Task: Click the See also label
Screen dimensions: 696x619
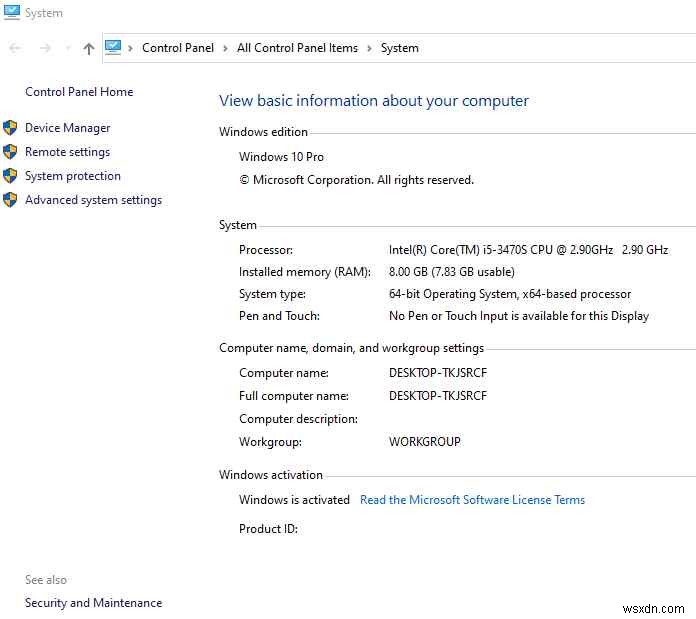Action: [46, 580]
